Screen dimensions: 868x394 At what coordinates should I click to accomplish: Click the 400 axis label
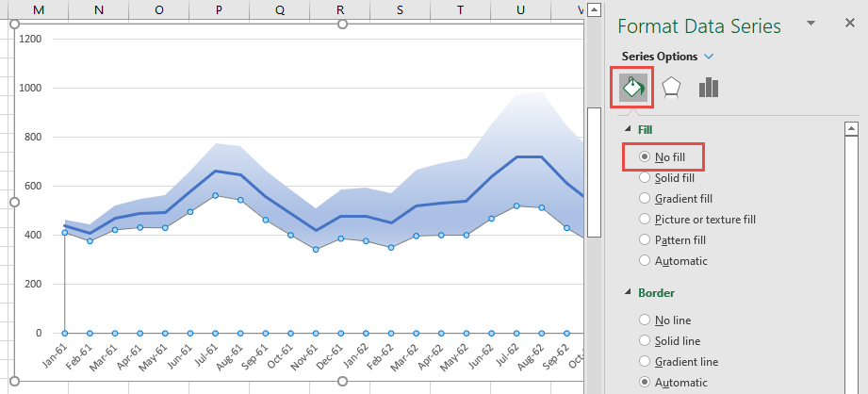point(34,235)
